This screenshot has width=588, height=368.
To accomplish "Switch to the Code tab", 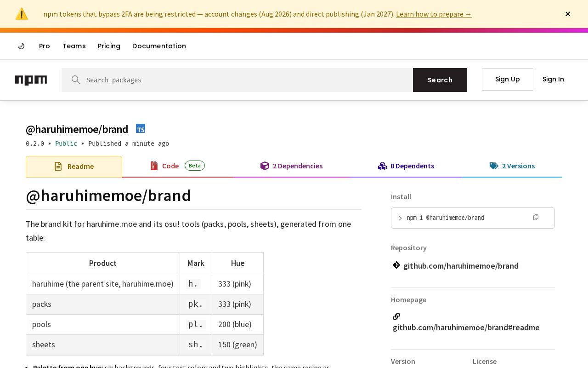I will click(x=177, y=166).
